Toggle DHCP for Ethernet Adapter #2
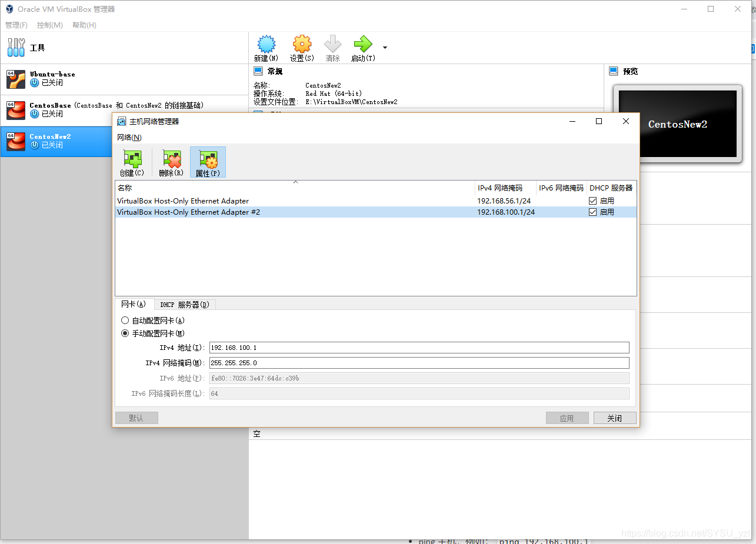Image resolution: width=756 pixels, height=544 pixels. pyautogui.click(x=593, y=212)
